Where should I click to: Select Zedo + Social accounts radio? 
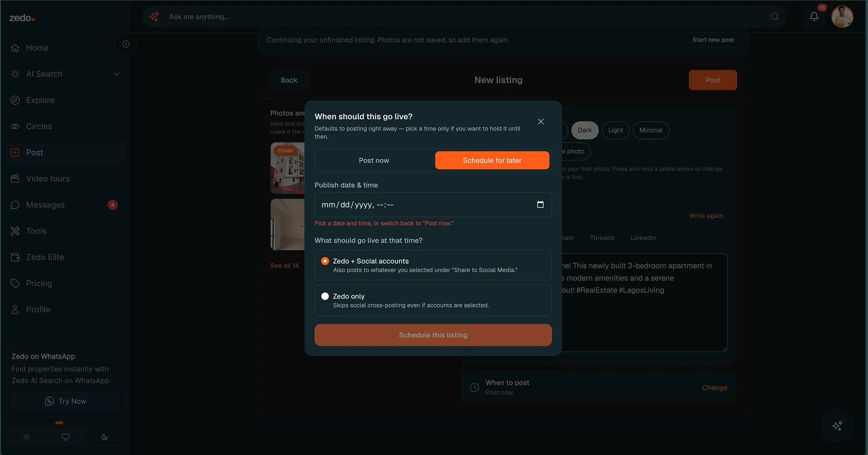(x=325, y=261)
